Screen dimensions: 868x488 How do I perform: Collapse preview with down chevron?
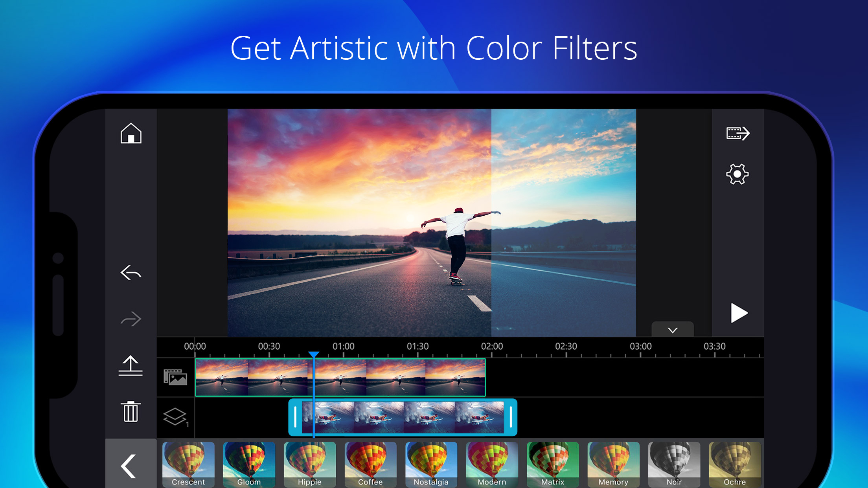click(672, 330)
